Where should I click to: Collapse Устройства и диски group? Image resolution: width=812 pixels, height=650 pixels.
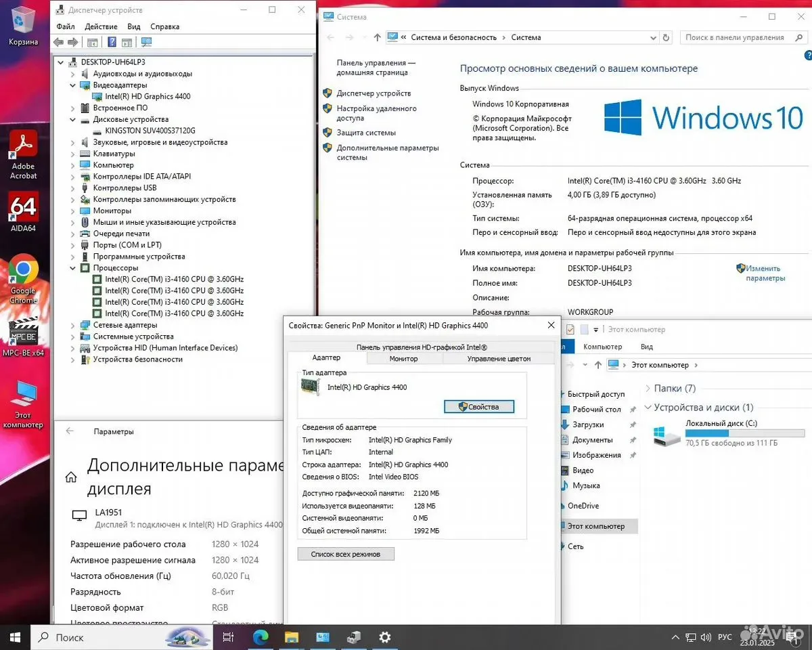(648, 408)
